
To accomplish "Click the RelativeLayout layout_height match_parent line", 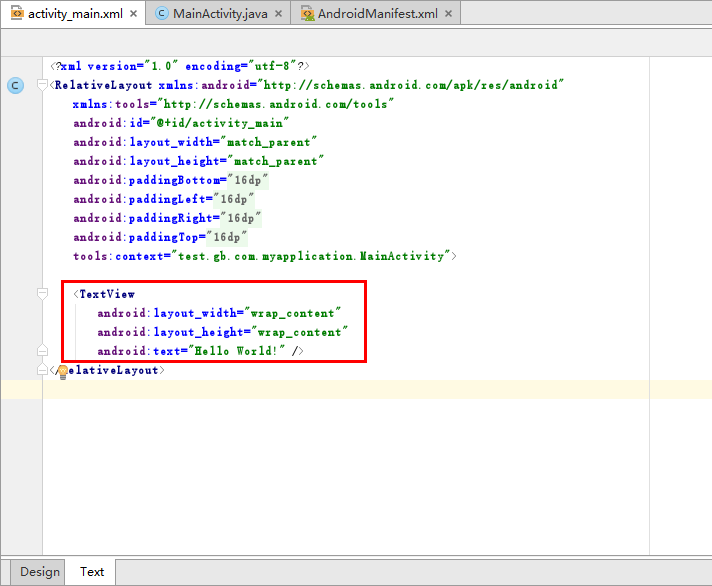I will 198,162.
